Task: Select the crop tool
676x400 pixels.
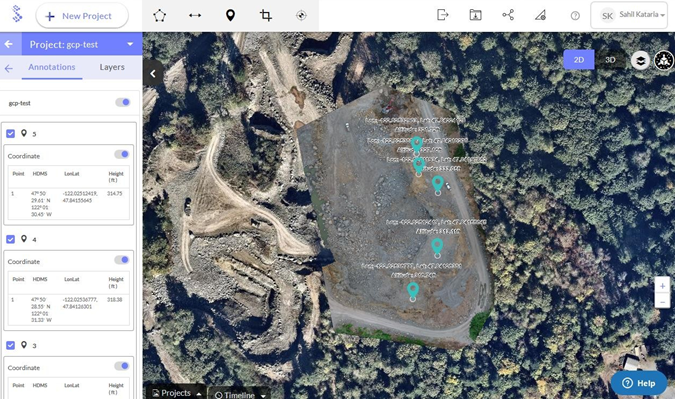Action: tap(266, 16)
